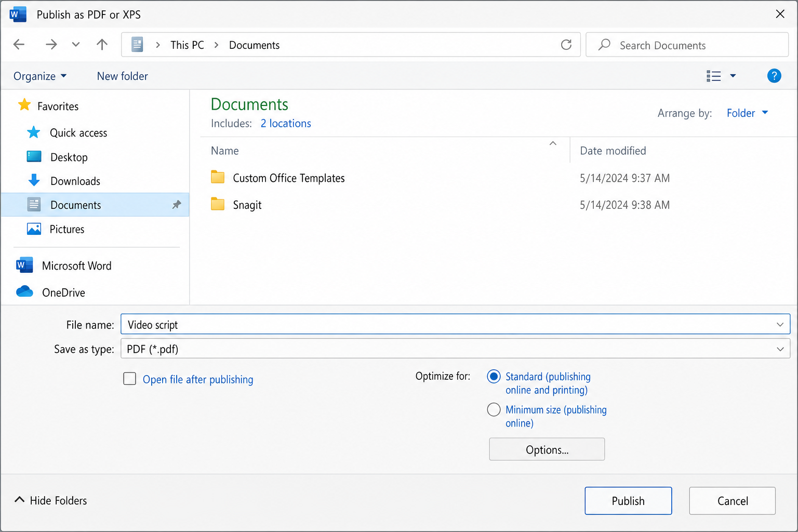Click the document icon in address bar
This screenshot has height=532, width=798.
tap(137, 45)
